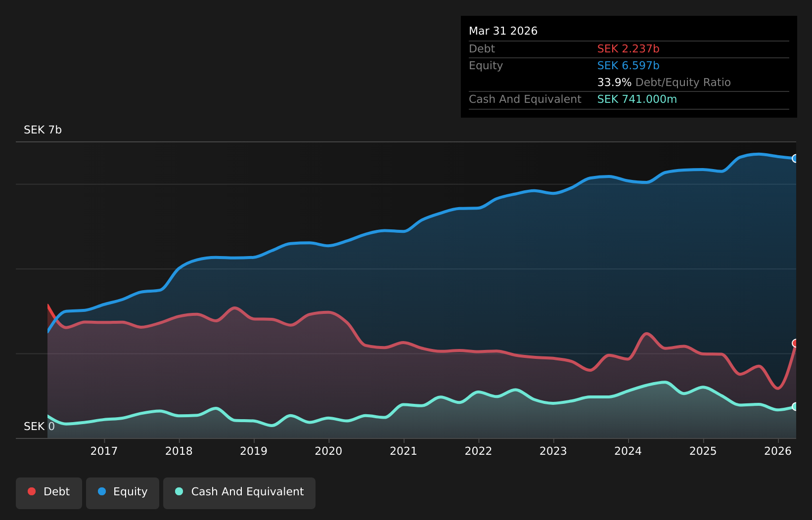
Task: Click the 2026 x-axis label
Action: tap(778, 451)
